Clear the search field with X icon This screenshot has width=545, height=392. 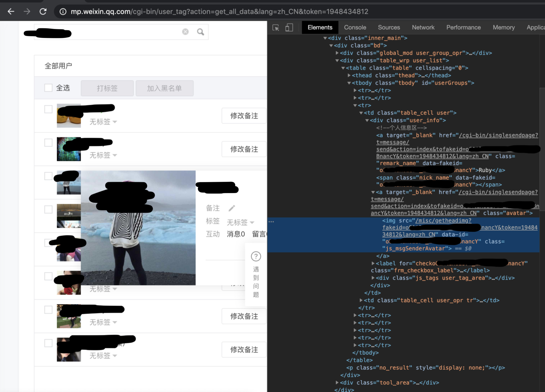[185, 32]
